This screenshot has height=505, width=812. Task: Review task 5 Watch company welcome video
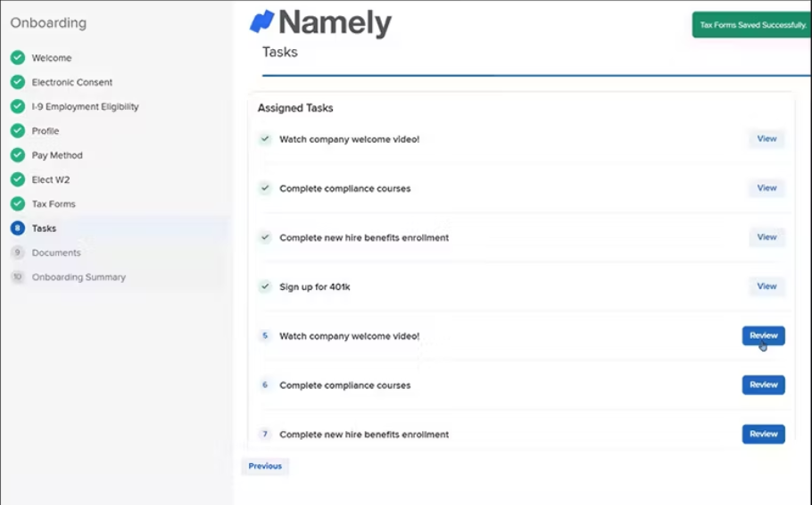tap(763, 335)
